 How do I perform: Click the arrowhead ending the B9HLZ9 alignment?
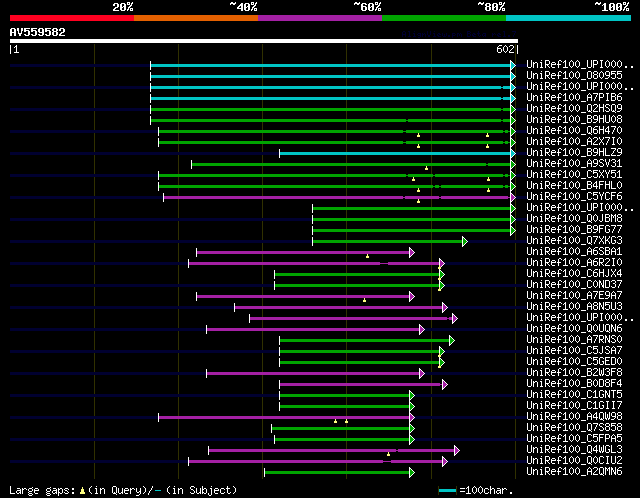coord(513,153)
